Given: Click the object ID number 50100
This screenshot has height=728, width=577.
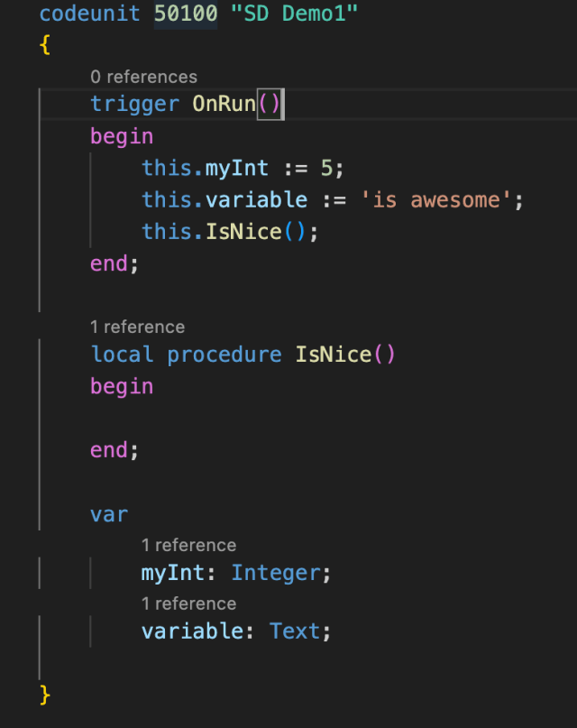Looking at the screenshot, I should pyautogui.click(x=186, y=14).
